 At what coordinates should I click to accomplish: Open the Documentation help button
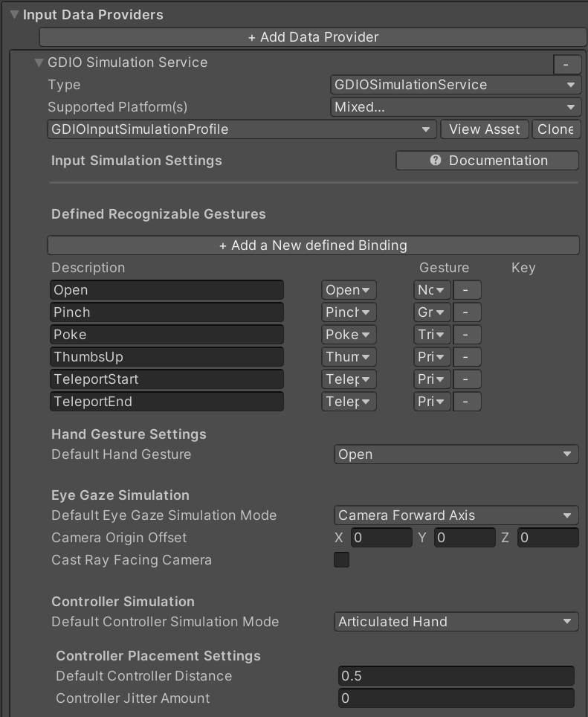[487, 161]
